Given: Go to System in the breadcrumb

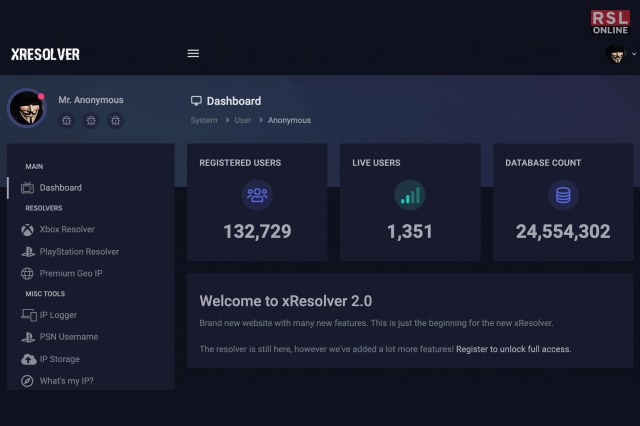Looking at the screenshot, I should (204, 120).
